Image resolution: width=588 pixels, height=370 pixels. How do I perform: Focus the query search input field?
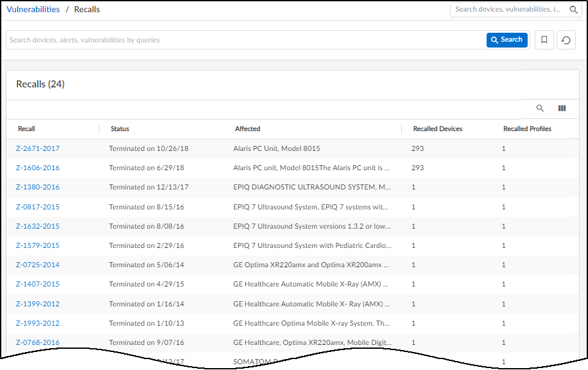[x=244, y=40]
